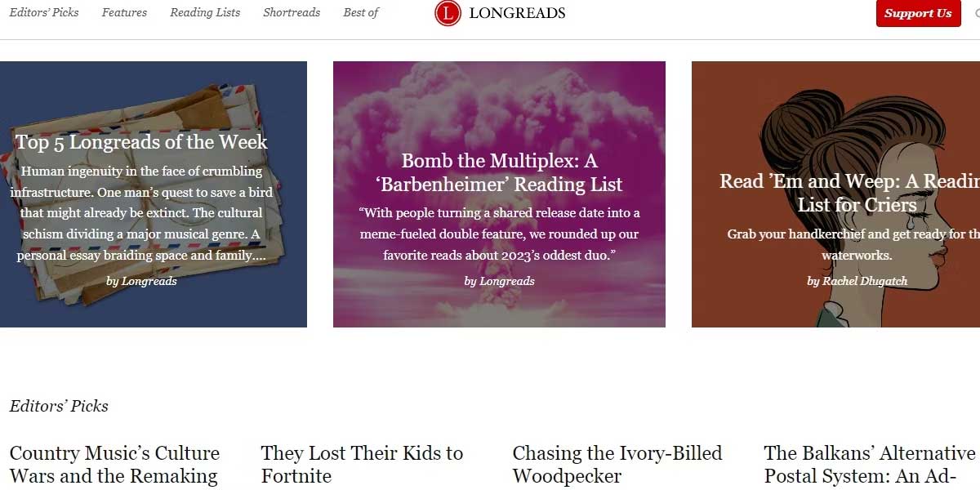Open the 'Barbenheimer' Reading List article
This screenshot has width=980, height=490.
point(499,173)
